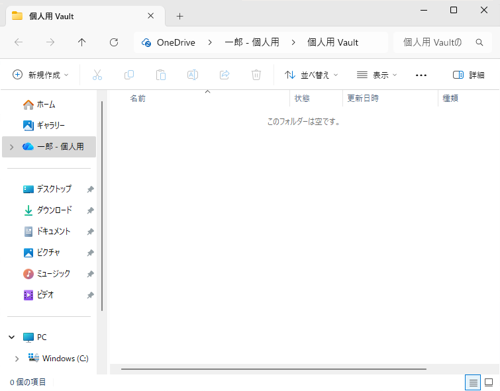Image resolution: width=500 pixels, height=391 pixels.
Task: Click OneDrive breadcrumb in address bar
Action: pos(176,43)
